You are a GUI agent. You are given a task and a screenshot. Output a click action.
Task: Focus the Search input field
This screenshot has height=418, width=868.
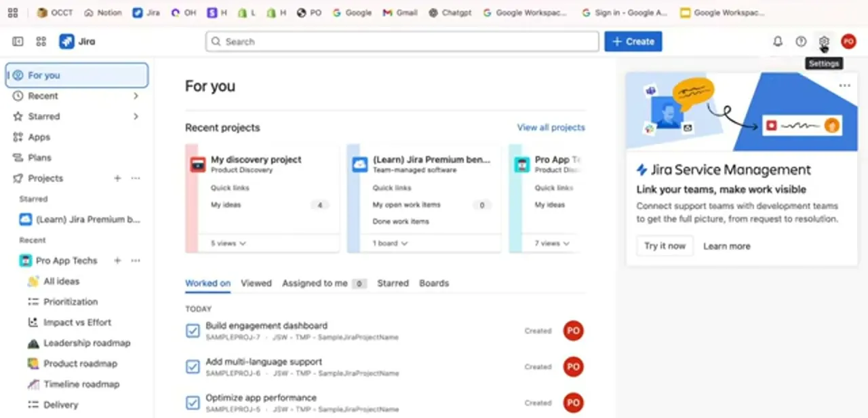(x=402, y=41)
